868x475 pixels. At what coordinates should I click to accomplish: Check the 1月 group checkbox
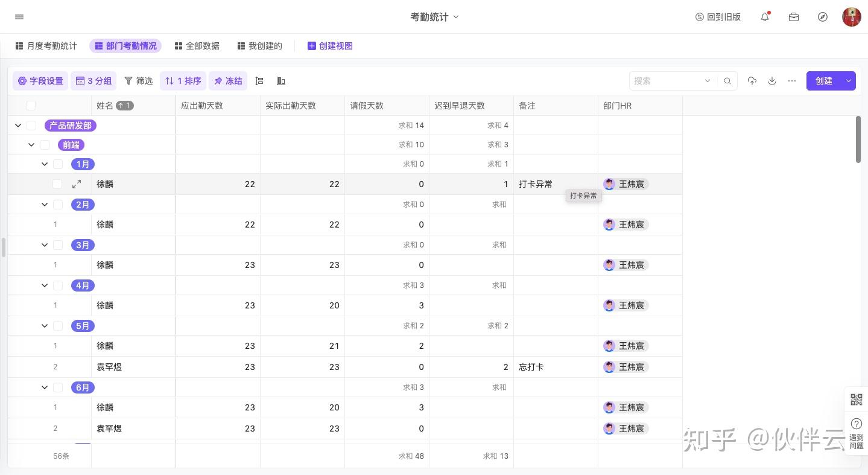click(x=58, y=164)
